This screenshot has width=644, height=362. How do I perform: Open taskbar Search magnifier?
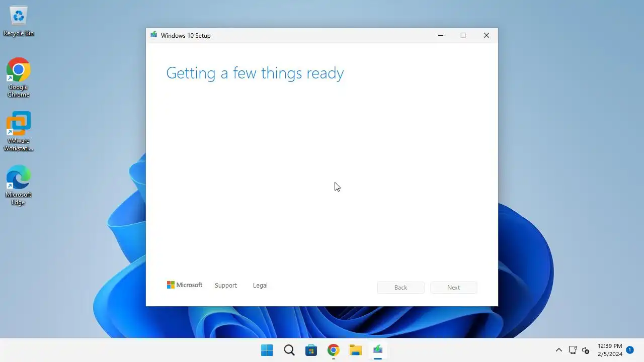[x=289, y=350]
